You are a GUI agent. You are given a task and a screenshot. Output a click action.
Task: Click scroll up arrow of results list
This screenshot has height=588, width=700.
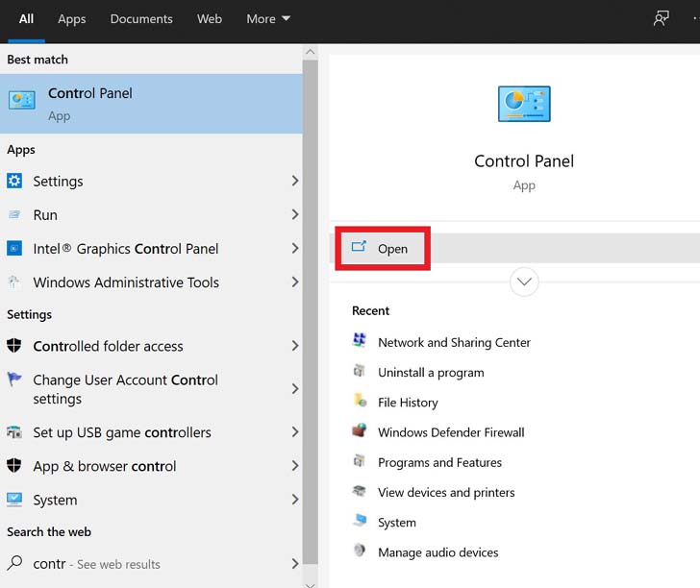[x=310, y=52]
